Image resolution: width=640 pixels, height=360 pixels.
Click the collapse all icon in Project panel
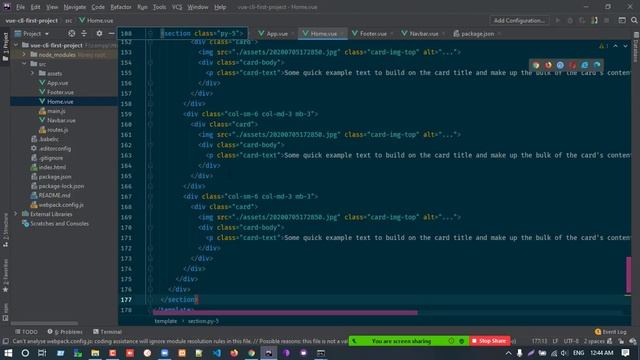(x=84, y=33)
